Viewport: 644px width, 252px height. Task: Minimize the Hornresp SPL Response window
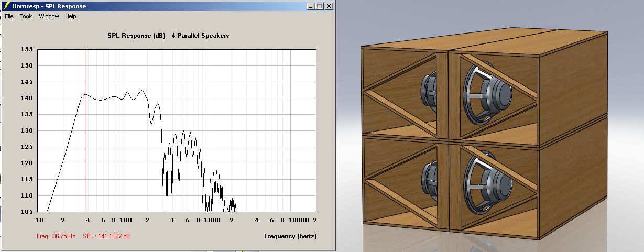[x=311, y=6]
